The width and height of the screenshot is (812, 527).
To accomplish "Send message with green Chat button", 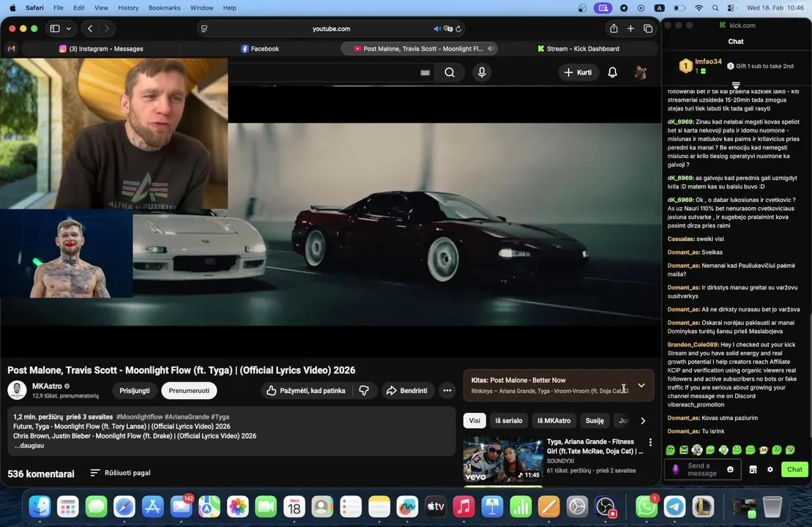I will 794,469.
